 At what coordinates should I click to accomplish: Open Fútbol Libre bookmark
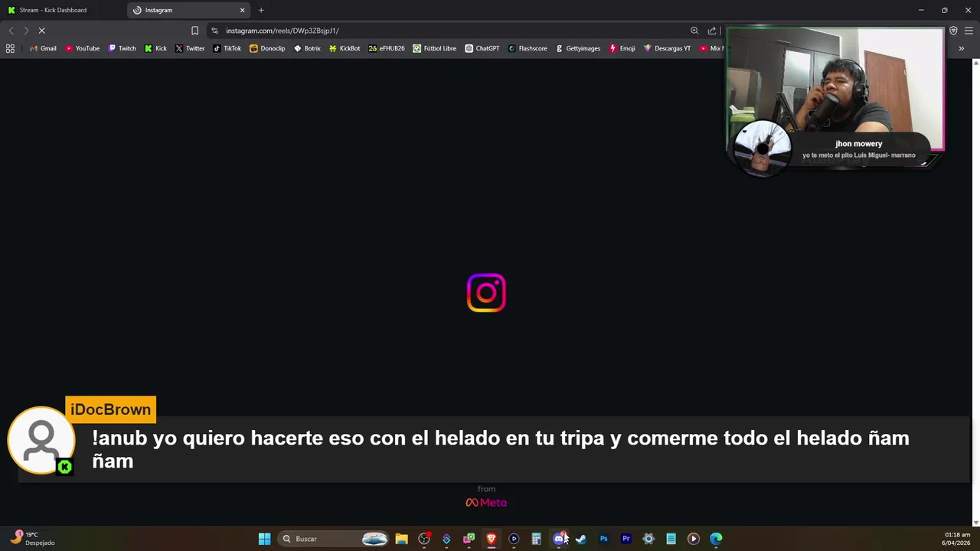point(435,48)
